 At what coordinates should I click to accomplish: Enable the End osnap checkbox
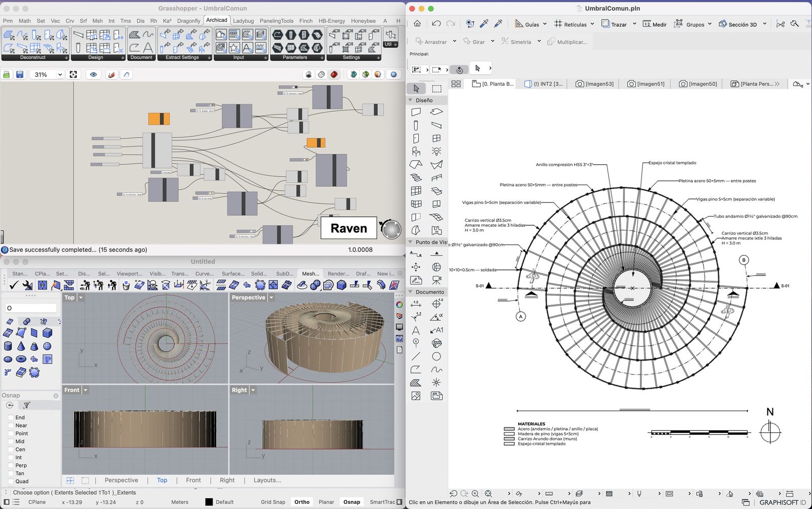(11, 418)
